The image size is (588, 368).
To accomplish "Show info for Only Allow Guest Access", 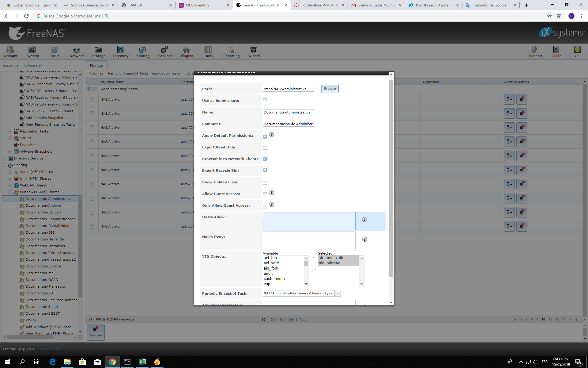I will point(272,205).
